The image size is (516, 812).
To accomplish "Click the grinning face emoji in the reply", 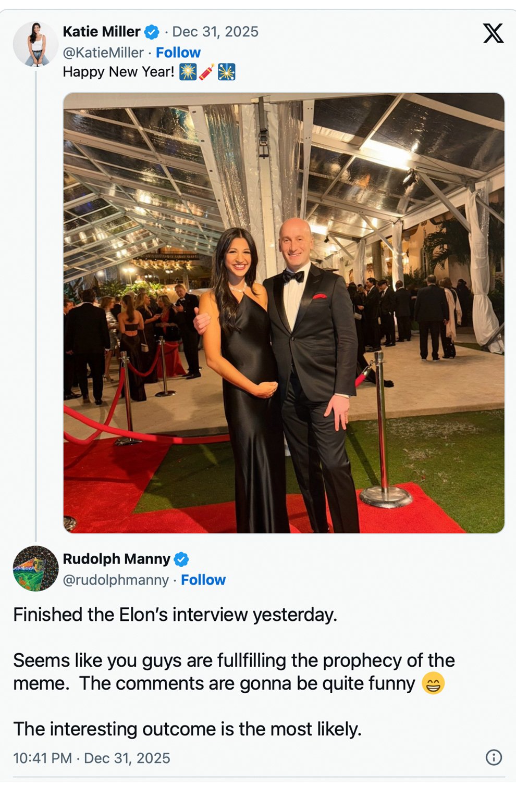I will point(433,683).
